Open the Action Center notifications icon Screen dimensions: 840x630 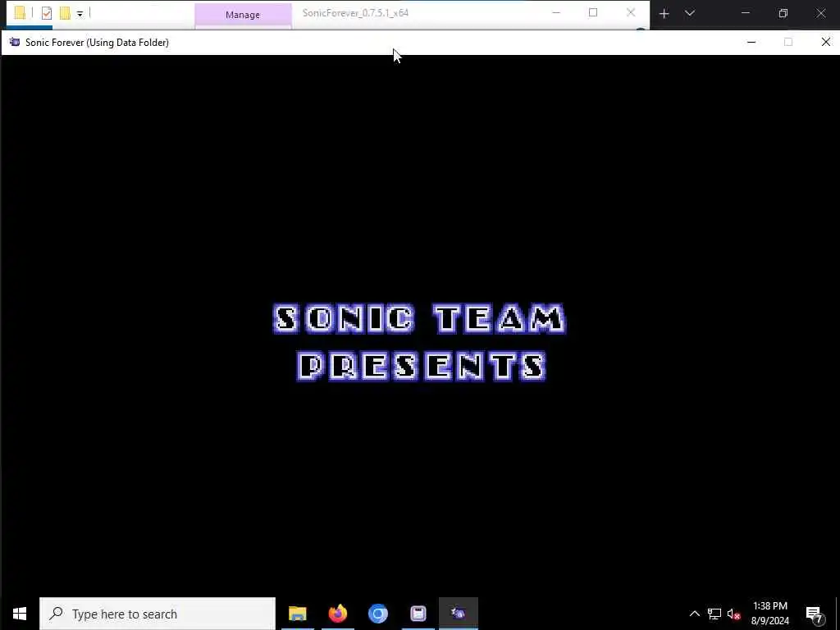tap(815, 614)
